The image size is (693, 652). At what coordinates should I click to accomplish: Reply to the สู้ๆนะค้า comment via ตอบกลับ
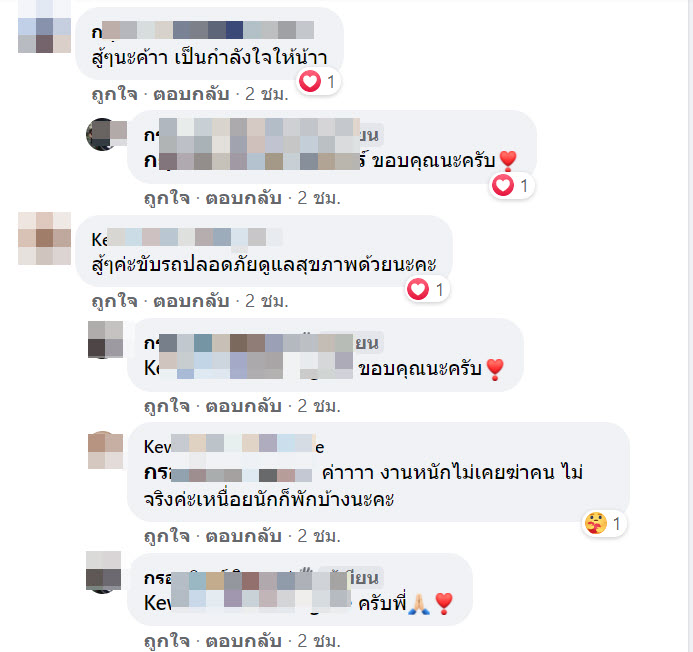point(191,94)
